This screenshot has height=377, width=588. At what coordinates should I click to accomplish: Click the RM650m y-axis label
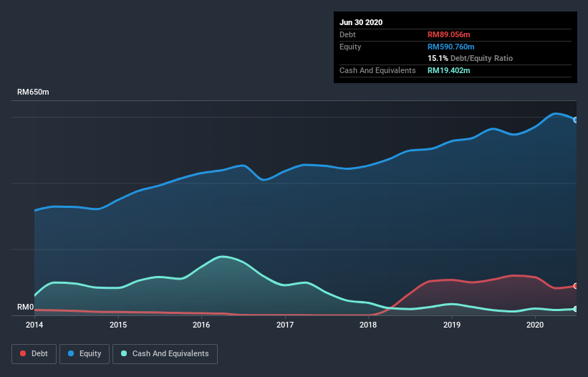coord(33,92)
